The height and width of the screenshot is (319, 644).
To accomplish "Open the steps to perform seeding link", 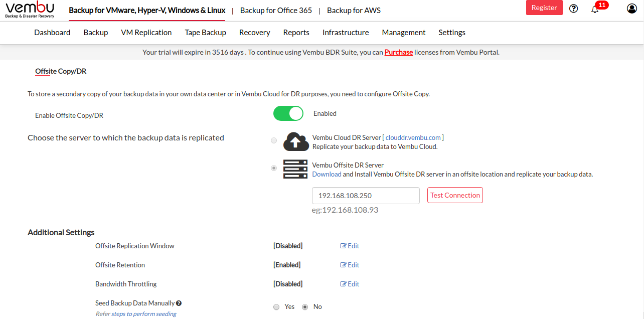I will pos(144,314).
